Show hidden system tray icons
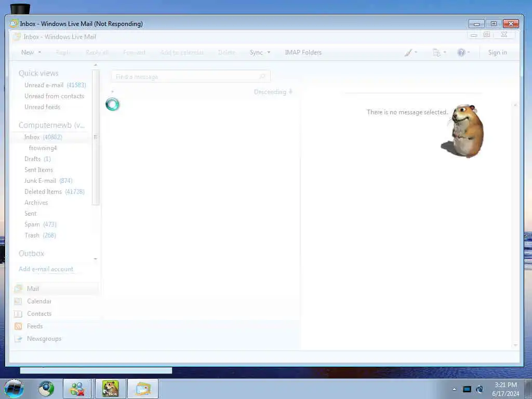532x399 pixels. (x=454, y=389)
